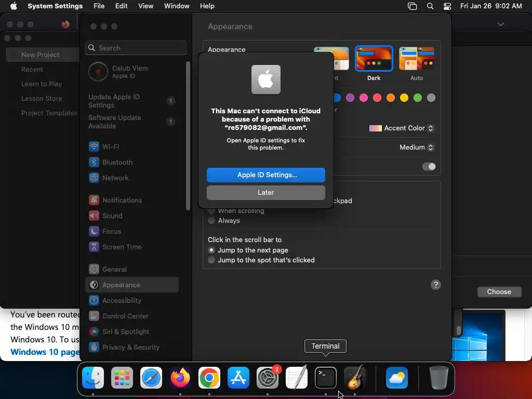The width and height of the screenshot is (532, 399).
Task: Select Jump to the spot that's clicked
Action: click(211, 260)
